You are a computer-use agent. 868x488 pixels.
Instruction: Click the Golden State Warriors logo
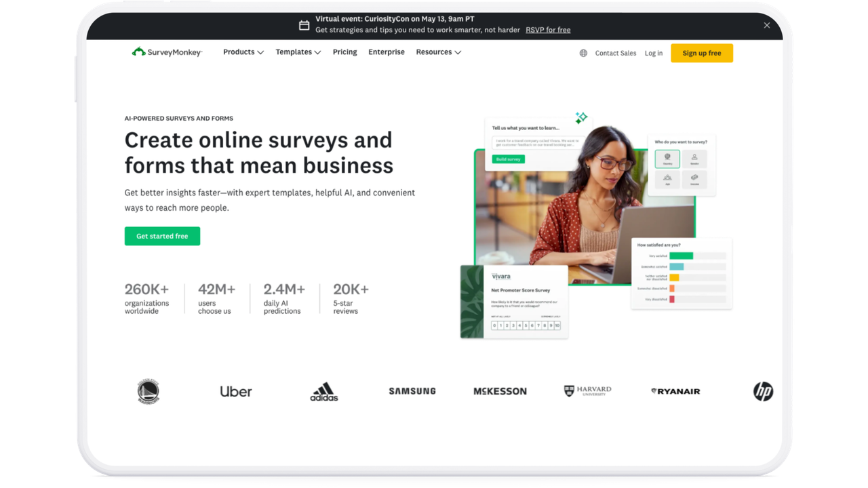click(x=148, y=391)
